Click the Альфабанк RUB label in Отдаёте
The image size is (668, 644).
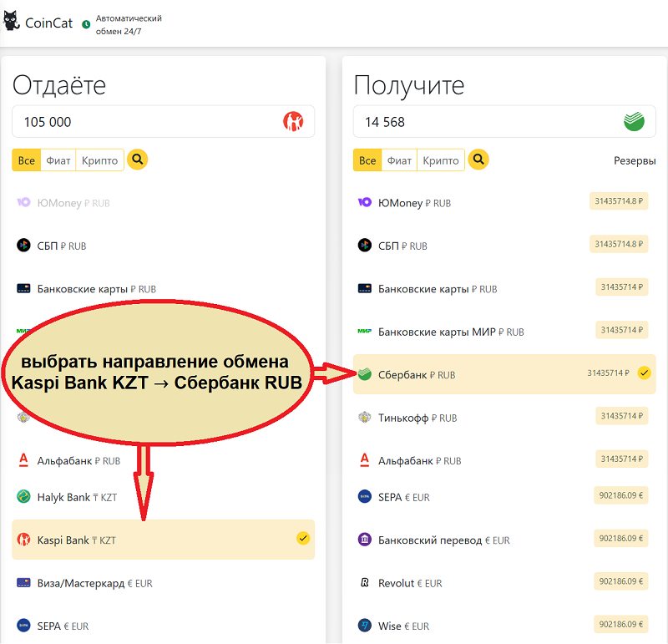(x=78, y=461)
